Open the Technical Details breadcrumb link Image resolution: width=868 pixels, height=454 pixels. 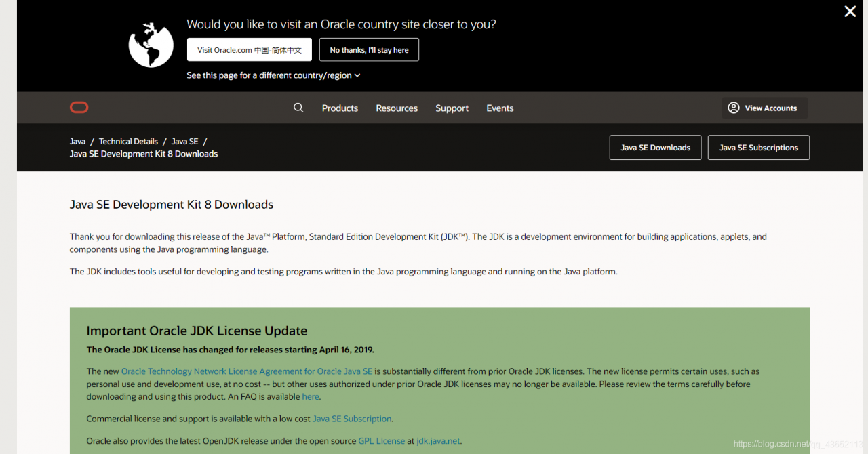[x=128, y=142]
